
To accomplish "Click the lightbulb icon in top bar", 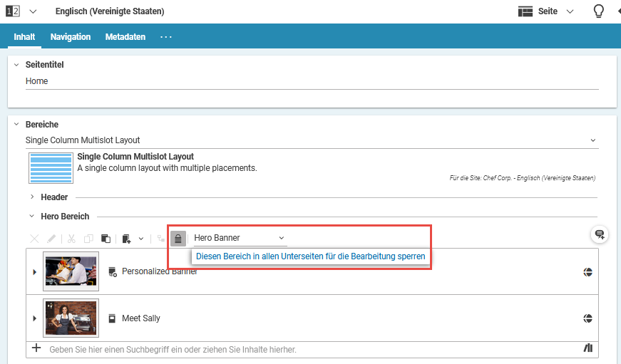I will pyautogui.click(x=599, y=11).
